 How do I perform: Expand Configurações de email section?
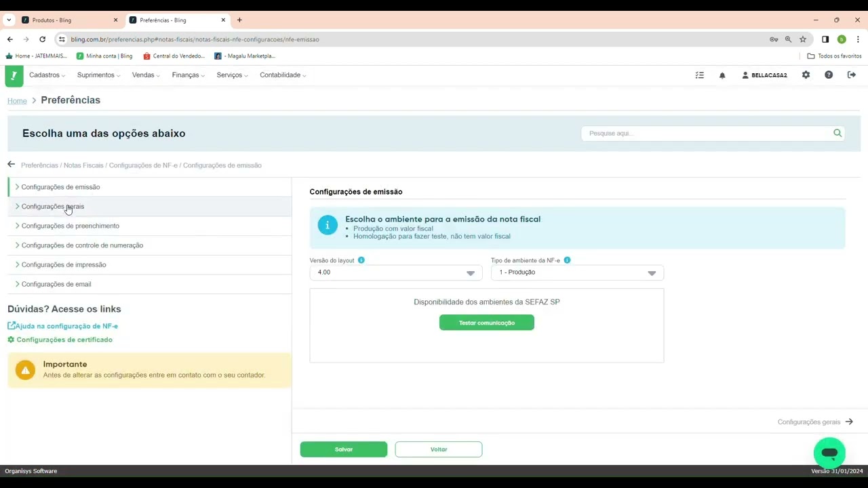point(149,284)
